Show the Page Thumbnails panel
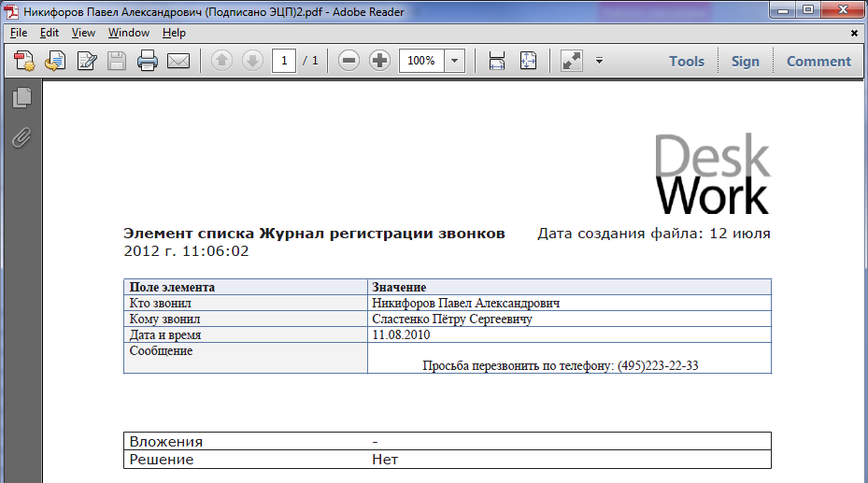 [x=21, y=98]
